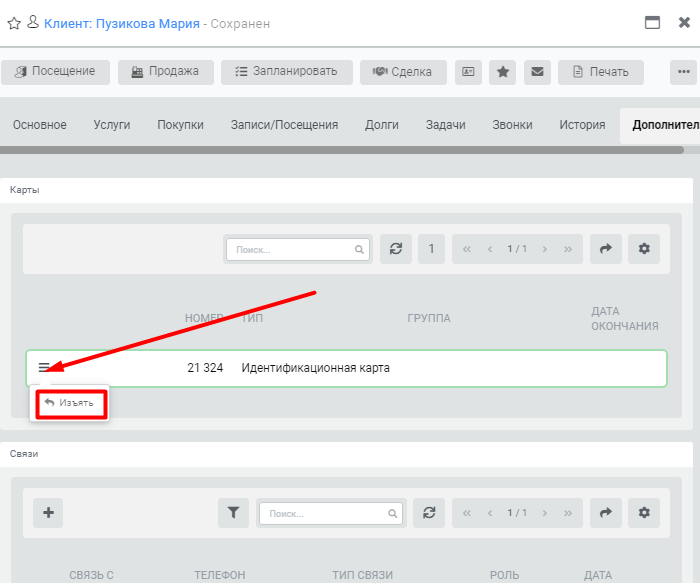The width and height of the screenshot is (700, 583).
Task: Click the НОМЕР column header
Action: click(204, 318)
